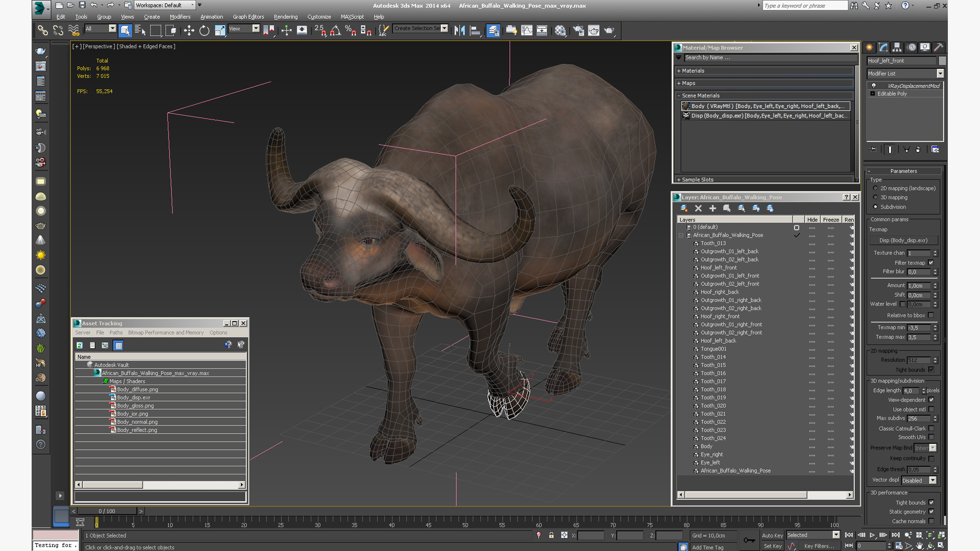Click the Hoof_left_front object color swatch

click(x=942, y=61)
